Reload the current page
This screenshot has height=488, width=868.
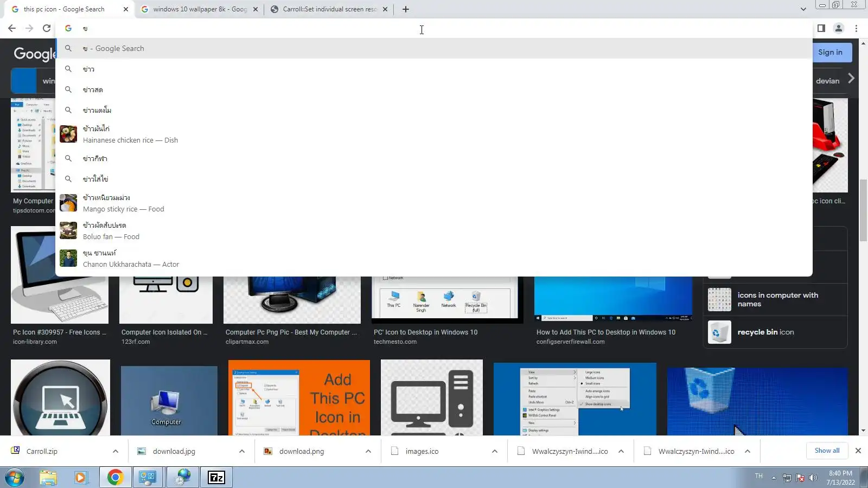pyautogui.click(x=47, y=28)
